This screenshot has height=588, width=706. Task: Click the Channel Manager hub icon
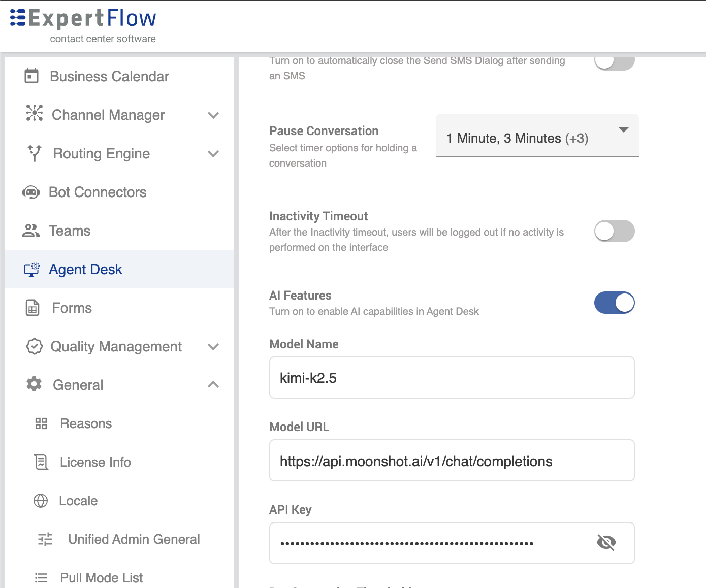pos(35,113)
